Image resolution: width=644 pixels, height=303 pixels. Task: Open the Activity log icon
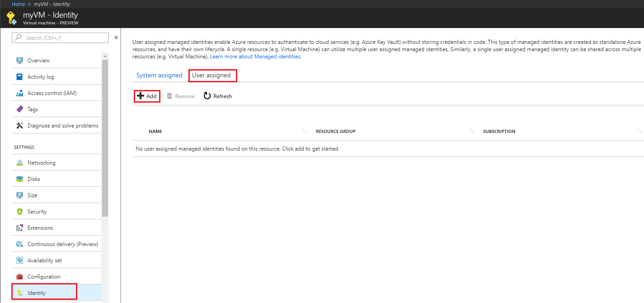point(19,77)
